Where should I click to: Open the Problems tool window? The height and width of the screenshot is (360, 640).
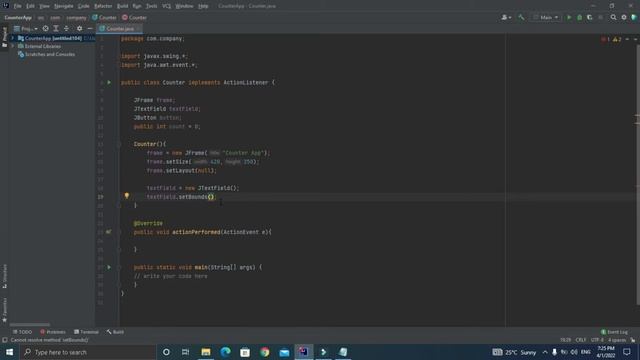[x=53, y=332]
